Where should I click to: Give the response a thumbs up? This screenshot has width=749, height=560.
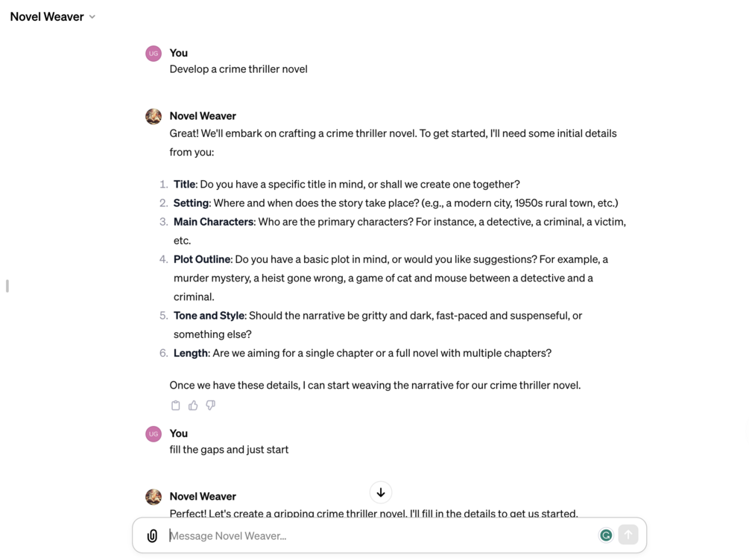click(193, 406)
